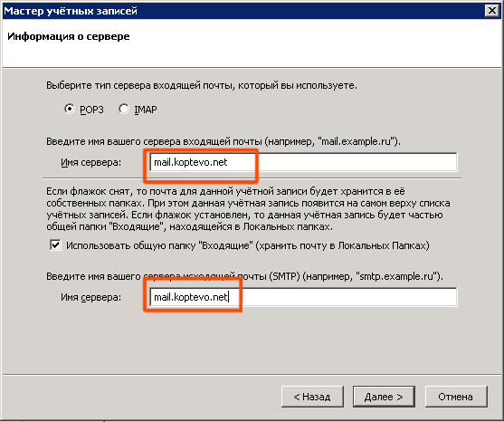This screenshot has height=422, width=504.
Task: Go back with the "< Назад" button
Action: pos(312,397)
